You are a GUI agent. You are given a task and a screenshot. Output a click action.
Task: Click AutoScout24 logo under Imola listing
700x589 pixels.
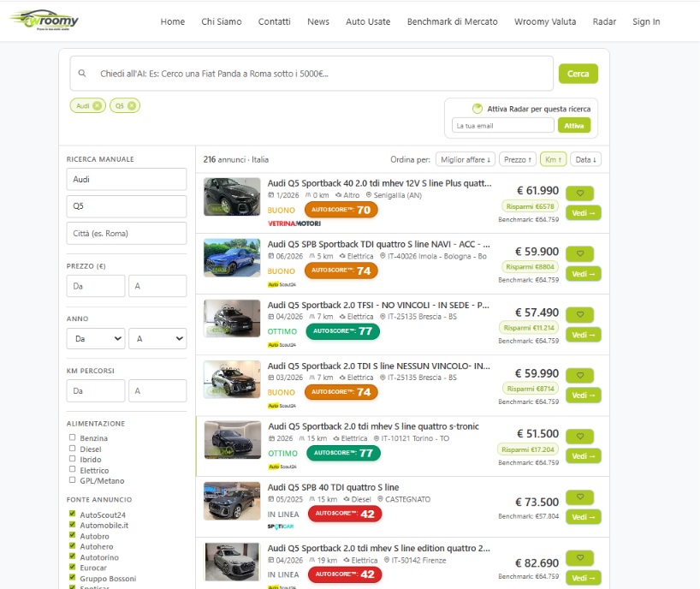pos(282,284)
